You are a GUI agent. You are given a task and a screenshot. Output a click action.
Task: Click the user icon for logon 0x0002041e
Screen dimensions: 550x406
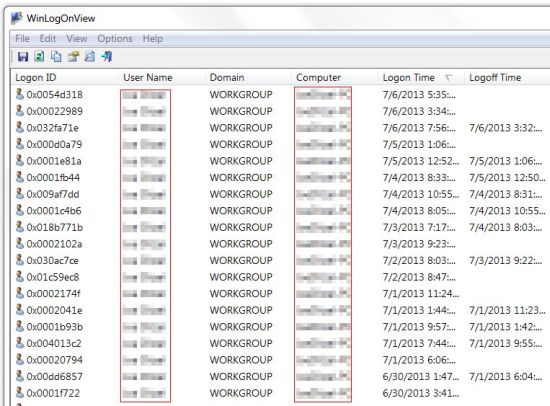pyautogui.click(x=20, y=310)
